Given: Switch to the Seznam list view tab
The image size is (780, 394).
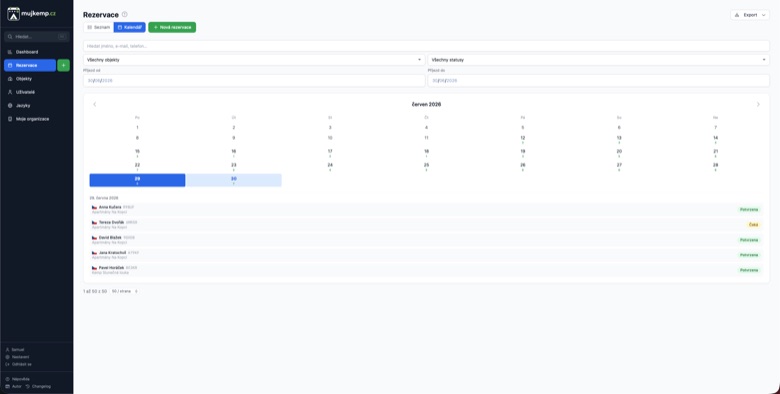Looking at the screenshot, I should point(98,27).
